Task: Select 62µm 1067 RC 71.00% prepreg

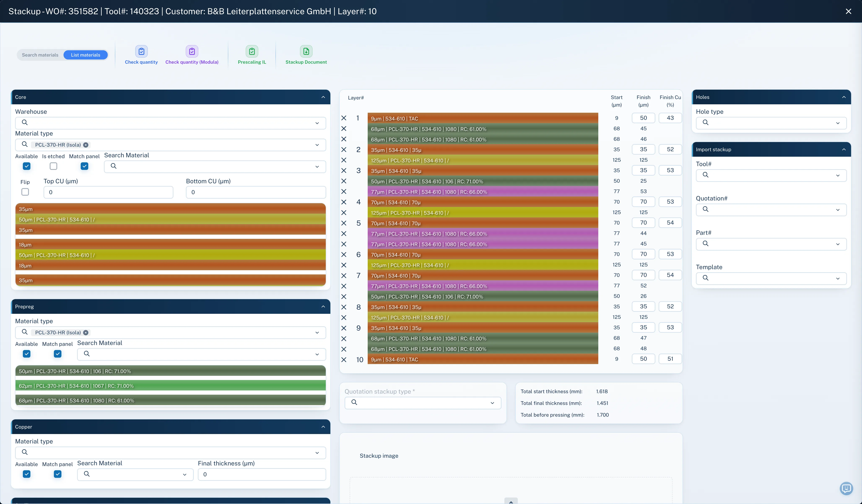Action: [170, 386]
